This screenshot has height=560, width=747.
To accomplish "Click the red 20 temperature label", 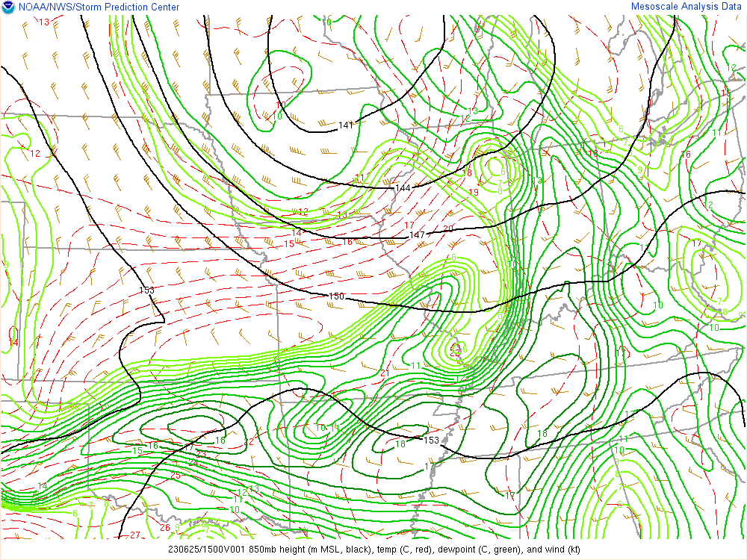I will [x=448, y=228].
